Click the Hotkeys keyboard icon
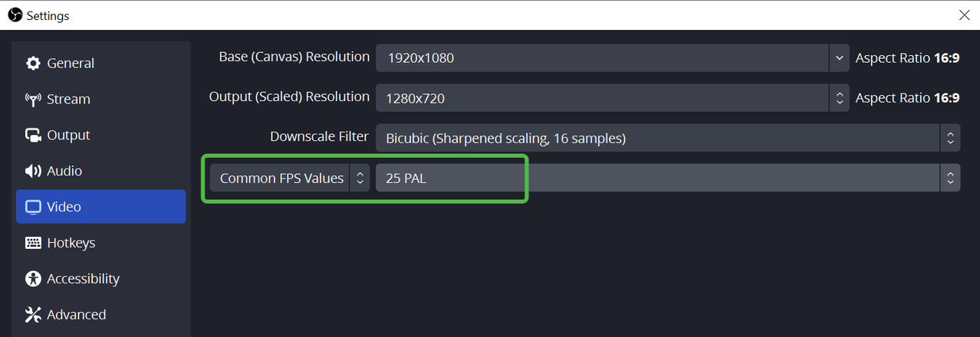 point(33,243)
